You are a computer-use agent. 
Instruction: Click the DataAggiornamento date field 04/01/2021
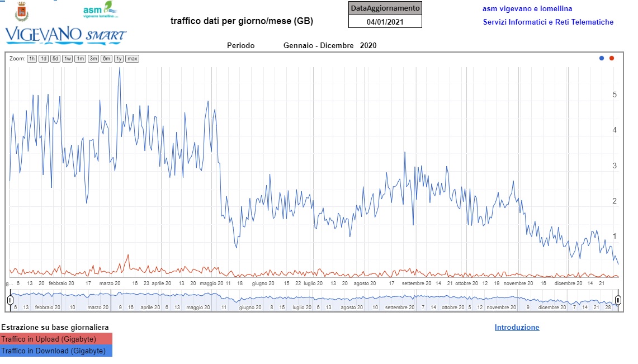click(x=385, y=22)
